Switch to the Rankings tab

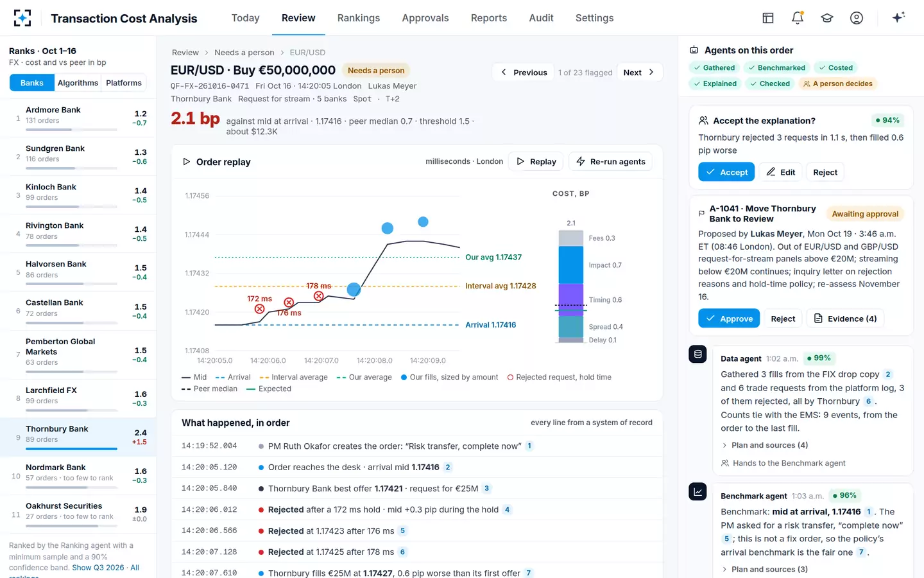[x=359, y=18]
